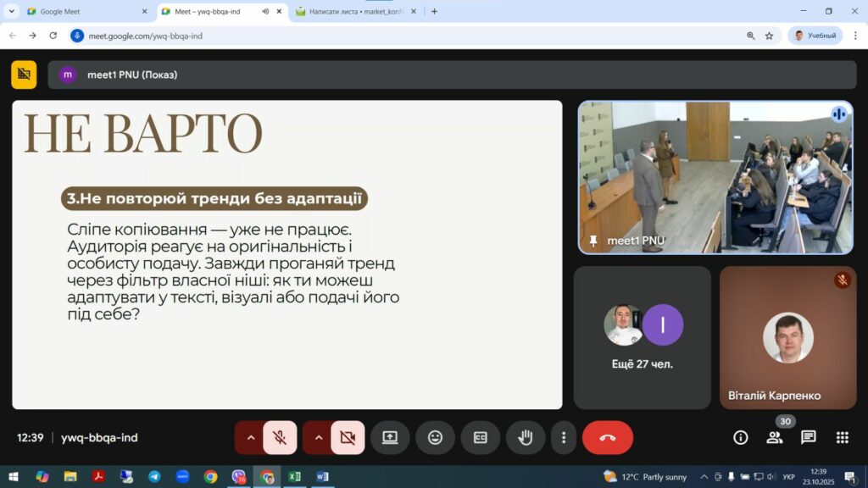This screenshot has width=868, height=488.
Task: Click the present screen icon
Action: point(390,437)
